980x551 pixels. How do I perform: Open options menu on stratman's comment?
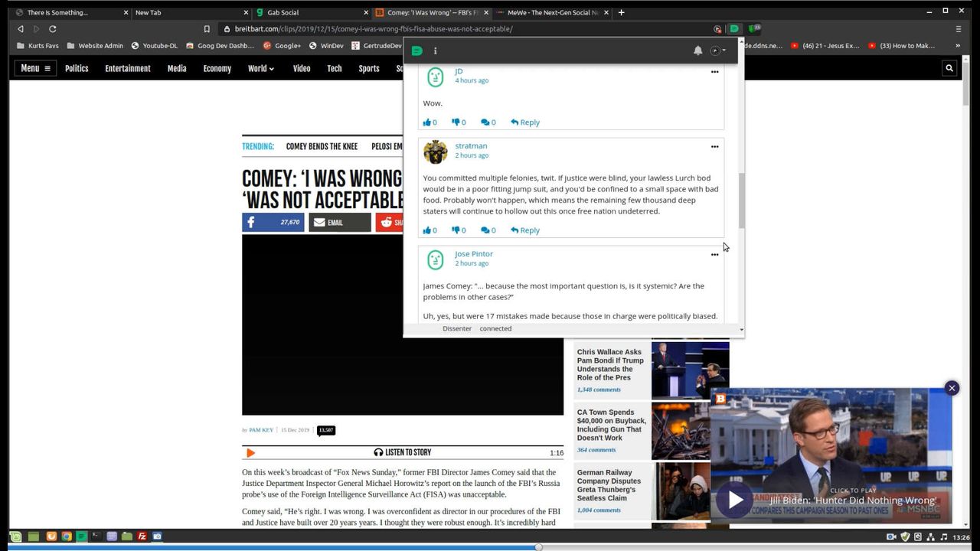tap(714, 146)
